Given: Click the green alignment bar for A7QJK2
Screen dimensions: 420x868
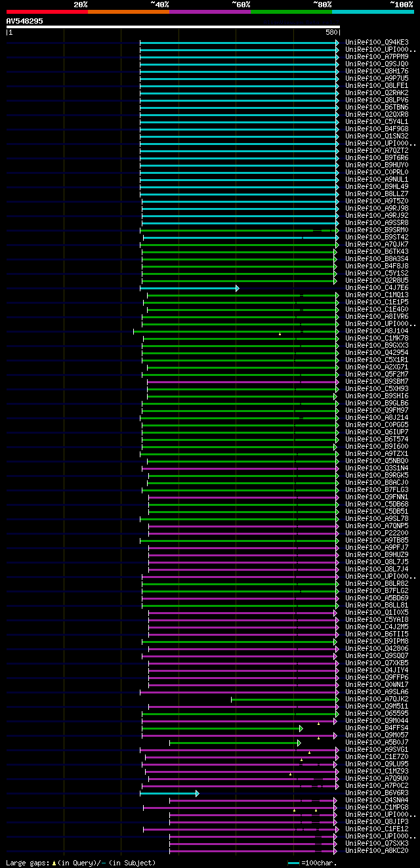Looking at the screenshot, I should (x=285, y=699).
